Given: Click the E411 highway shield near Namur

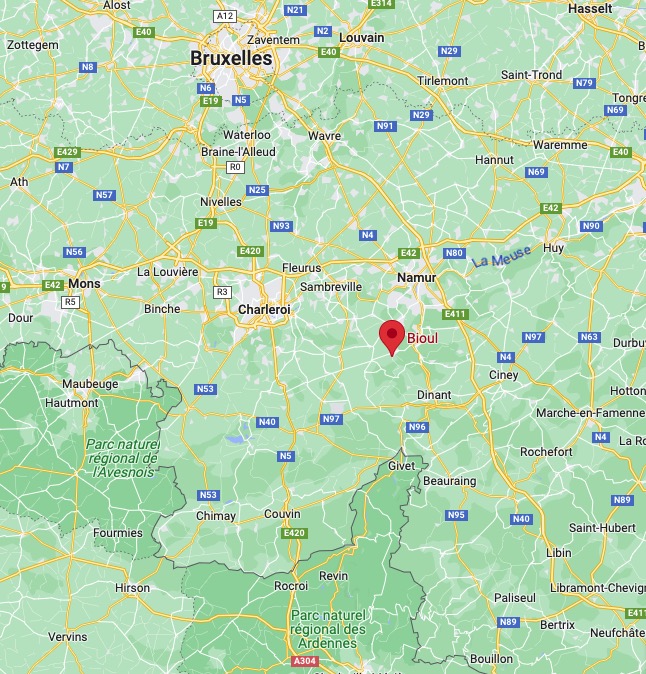Looking at the screenshot, I should coord(455,314).
